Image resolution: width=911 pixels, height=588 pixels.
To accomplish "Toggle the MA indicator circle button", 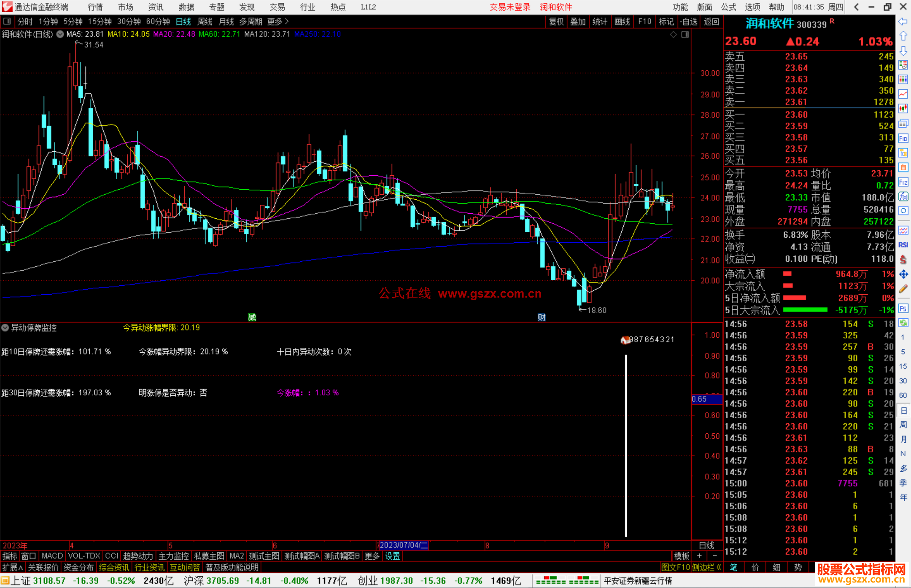I will tap(60, 34).
